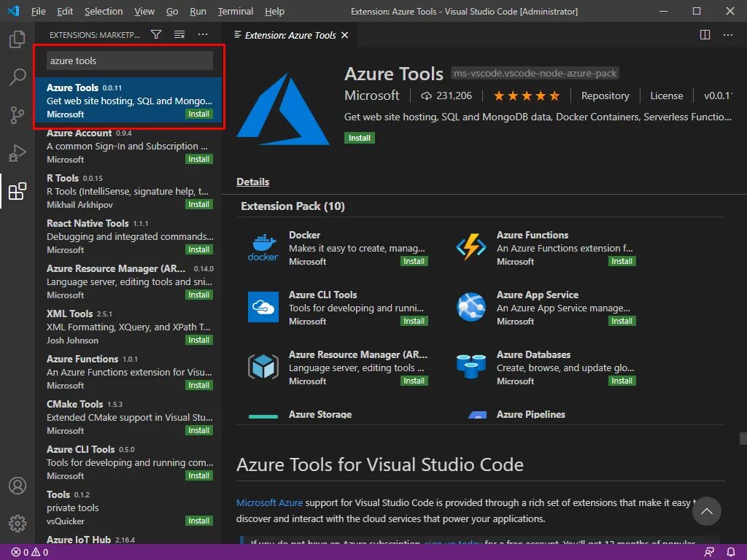The image size is (747, 560).
Task: Open the Selection menu
Action: 104,11
